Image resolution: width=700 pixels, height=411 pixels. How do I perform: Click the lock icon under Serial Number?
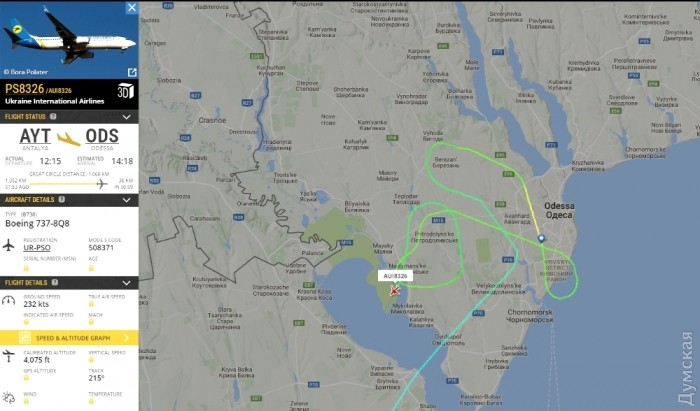pos(26,268)
